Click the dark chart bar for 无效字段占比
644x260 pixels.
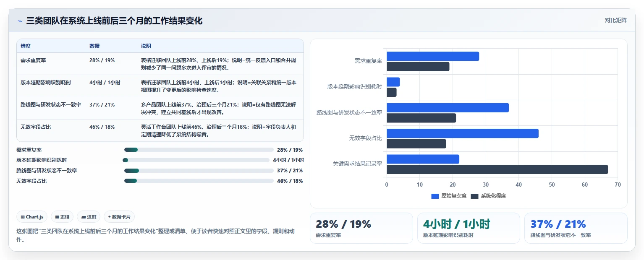point(416,144)
